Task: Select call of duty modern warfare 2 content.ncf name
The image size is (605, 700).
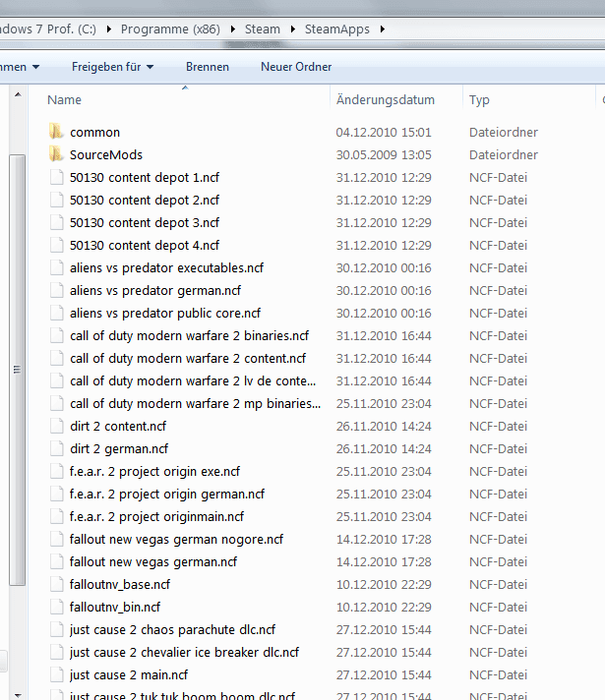Action: pyautogui.click(x=188, y=359)
